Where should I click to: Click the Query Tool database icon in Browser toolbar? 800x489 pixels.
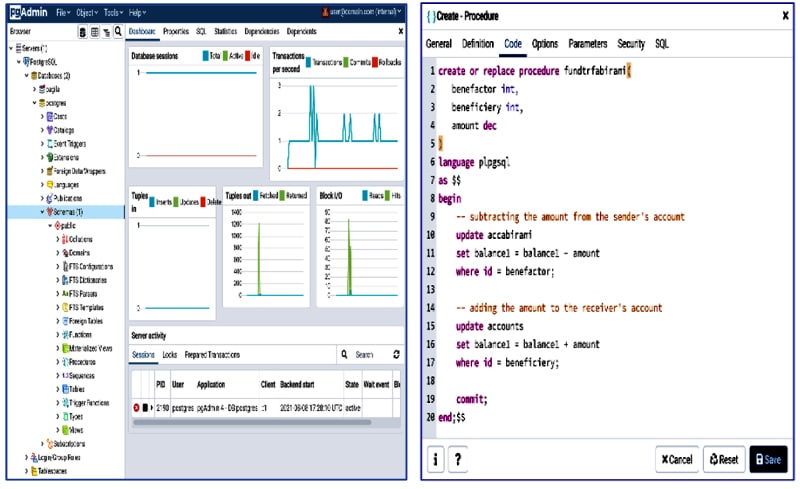[x=83, y=32]
